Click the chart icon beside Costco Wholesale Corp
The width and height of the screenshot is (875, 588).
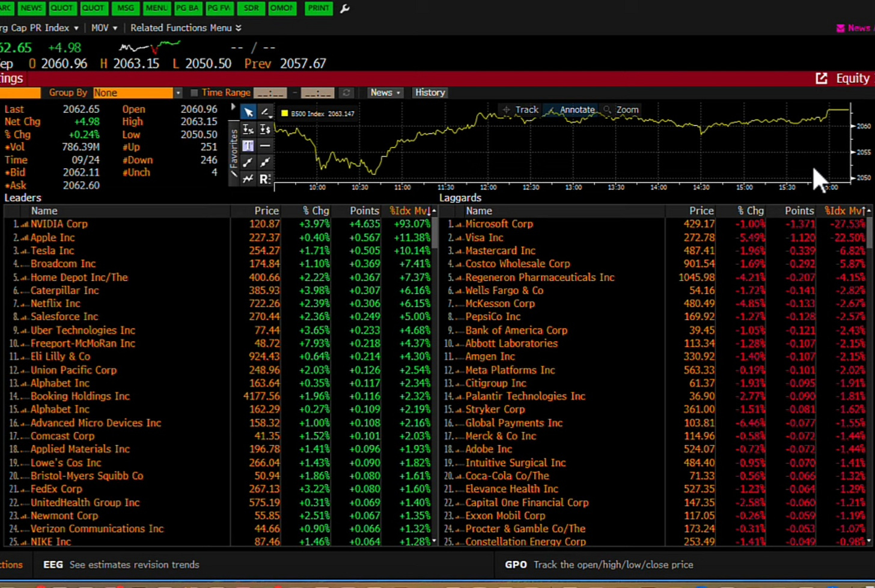(x=459, y=264)
